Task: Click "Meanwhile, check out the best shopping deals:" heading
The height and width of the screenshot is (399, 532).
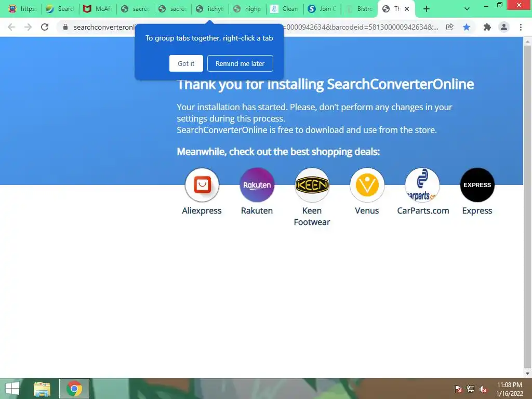Action: click(278, 152)
